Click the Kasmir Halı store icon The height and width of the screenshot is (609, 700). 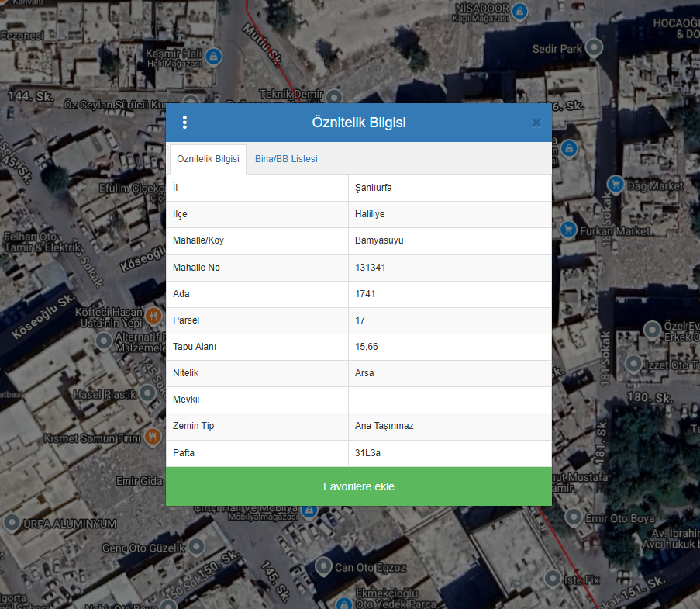click(214, 57)
